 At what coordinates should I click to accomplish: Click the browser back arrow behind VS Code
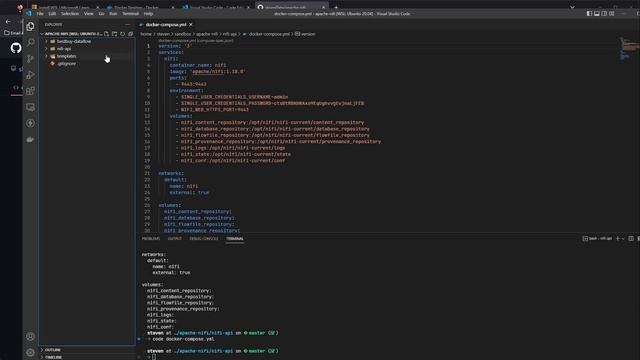point(8,22)
